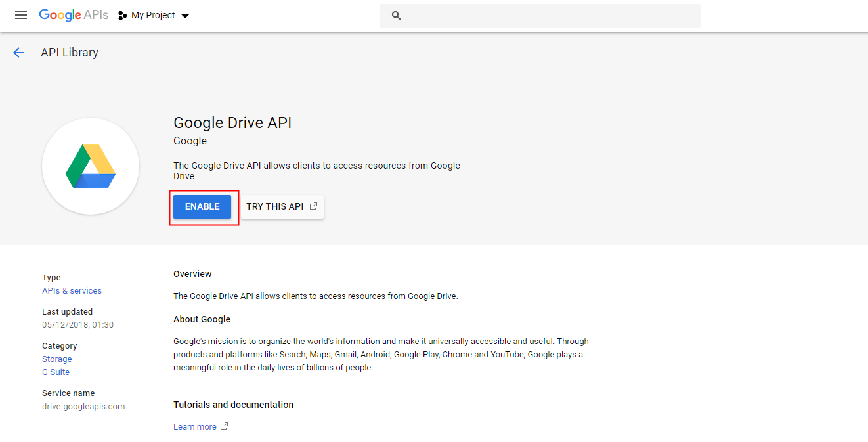Click the API Library page title
This screenshot has height=442, width=868.
(x=70, y=53)
